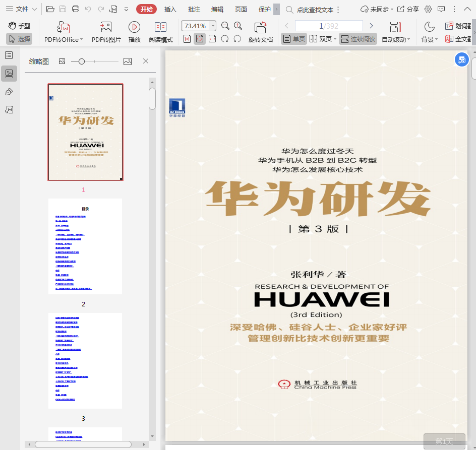Open settings gear icon
Viewport: 476px width, 450px height.
click(428, 9)
